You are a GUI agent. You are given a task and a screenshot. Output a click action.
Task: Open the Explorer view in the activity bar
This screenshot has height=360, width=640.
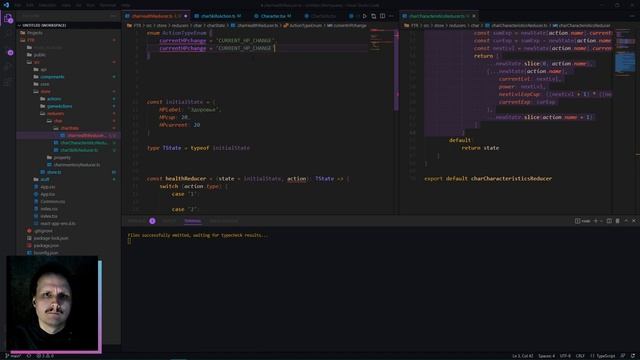(8, 19)
